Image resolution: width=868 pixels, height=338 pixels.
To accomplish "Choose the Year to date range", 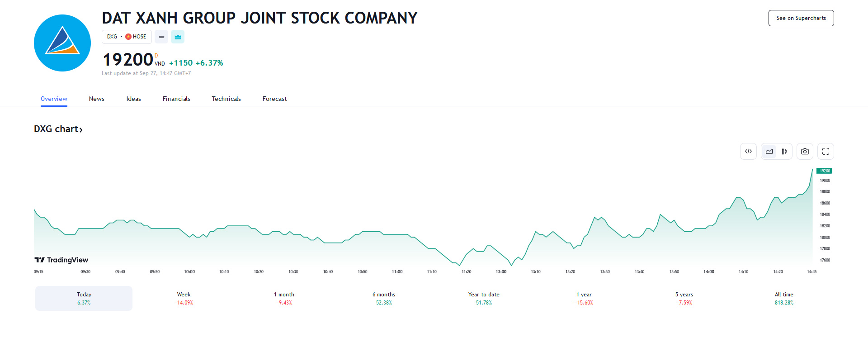I will tap(484, 298).
